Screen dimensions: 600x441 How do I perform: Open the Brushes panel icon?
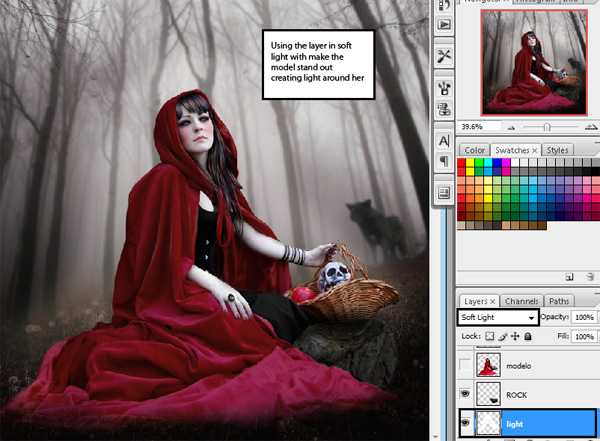(442, 89)
